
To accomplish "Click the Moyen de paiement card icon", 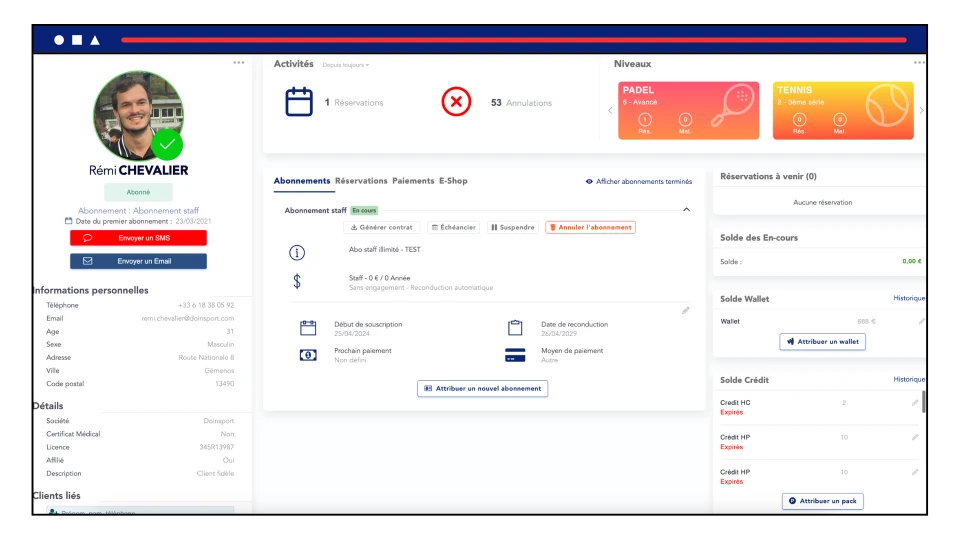I will tap(515, 355).
